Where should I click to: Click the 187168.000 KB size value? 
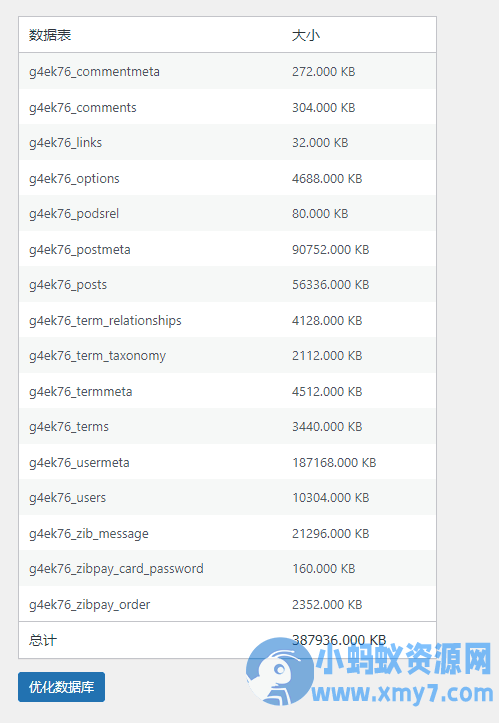pyautogui.click(x=334, y=462)
